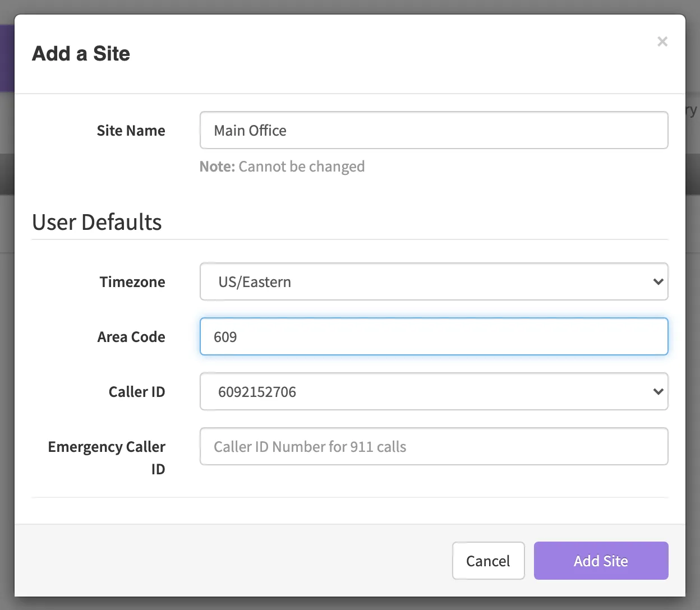Click the User Defaults heading

(97, 222)
